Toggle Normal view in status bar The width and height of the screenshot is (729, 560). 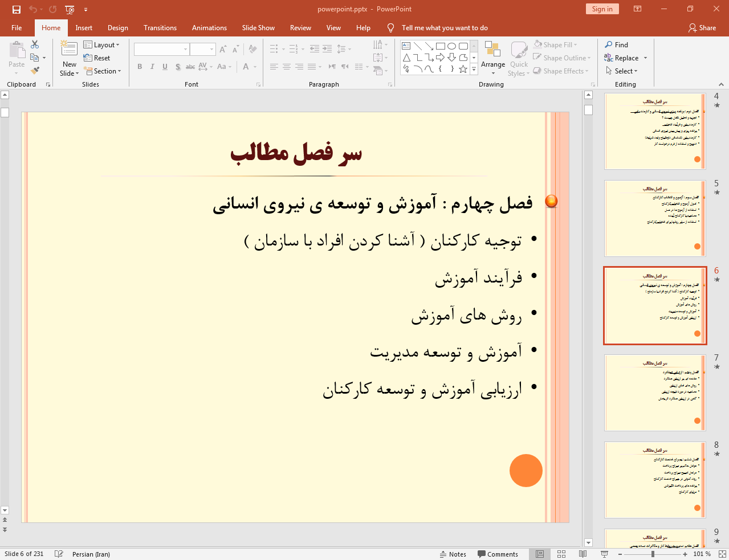(540, 554)
